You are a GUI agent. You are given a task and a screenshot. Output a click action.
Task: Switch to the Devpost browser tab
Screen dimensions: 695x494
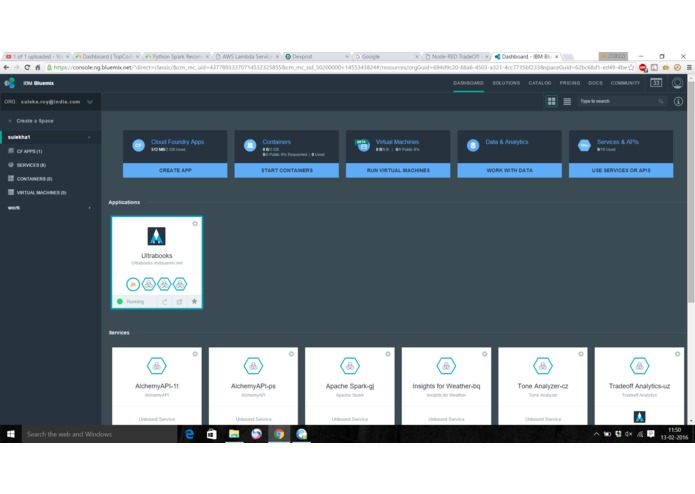(x=317, y=57)
